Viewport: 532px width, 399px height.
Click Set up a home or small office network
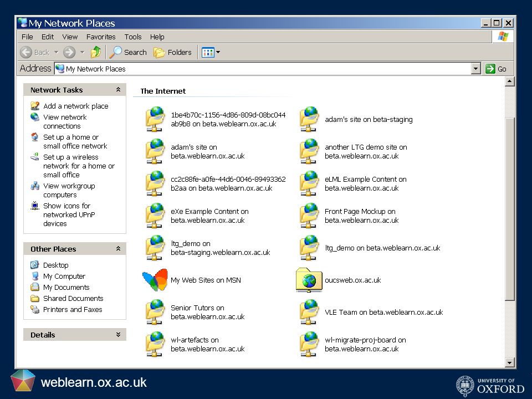click(75, 141)
